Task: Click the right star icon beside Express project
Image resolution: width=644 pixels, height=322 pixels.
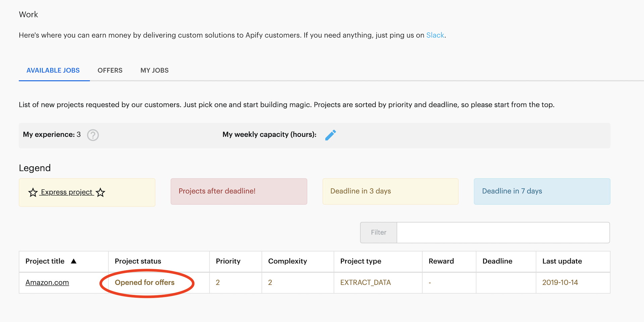Action: pos(100,193)
